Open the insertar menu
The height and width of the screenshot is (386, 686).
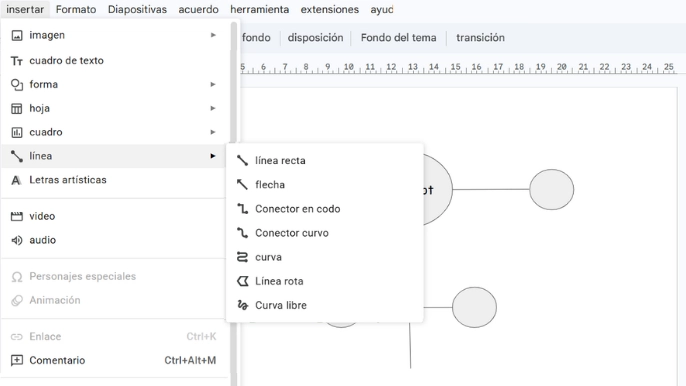pyautogui.click(x=25, y=9)
